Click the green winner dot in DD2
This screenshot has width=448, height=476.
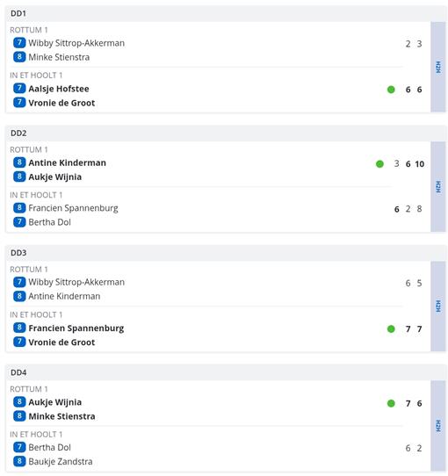(379, 164)
